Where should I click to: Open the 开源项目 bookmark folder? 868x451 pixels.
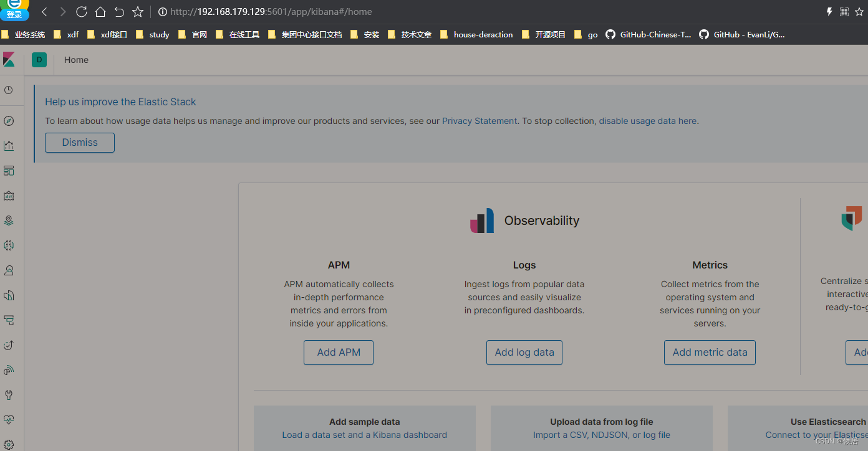pos(544,35)
